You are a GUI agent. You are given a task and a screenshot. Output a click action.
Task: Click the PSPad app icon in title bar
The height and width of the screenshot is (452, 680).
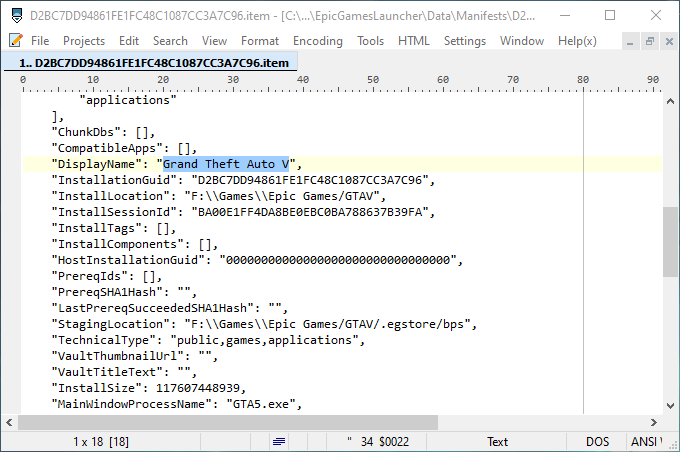[x=16, y=16]
